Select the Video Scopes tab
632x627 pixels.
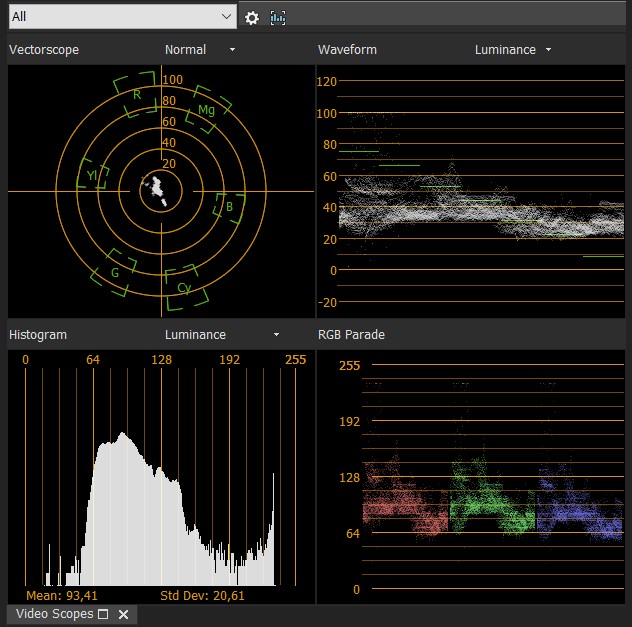[x=54, y=614]
